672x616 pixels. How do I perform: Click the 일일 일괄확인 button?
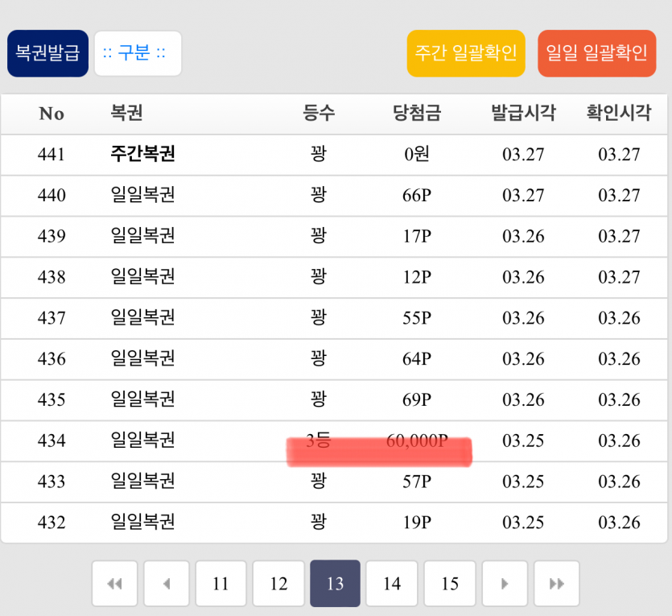pos(597,54)
